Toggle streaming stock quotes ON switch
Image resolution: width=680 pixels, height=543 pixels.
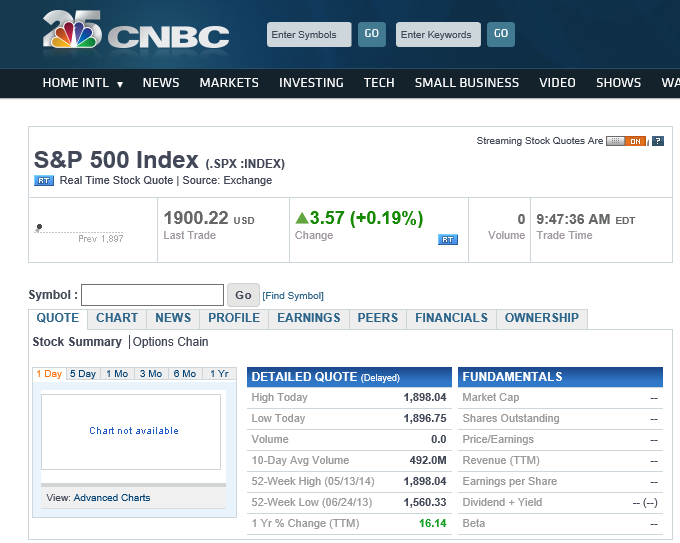pyautogui.click(x=626, y=141)
